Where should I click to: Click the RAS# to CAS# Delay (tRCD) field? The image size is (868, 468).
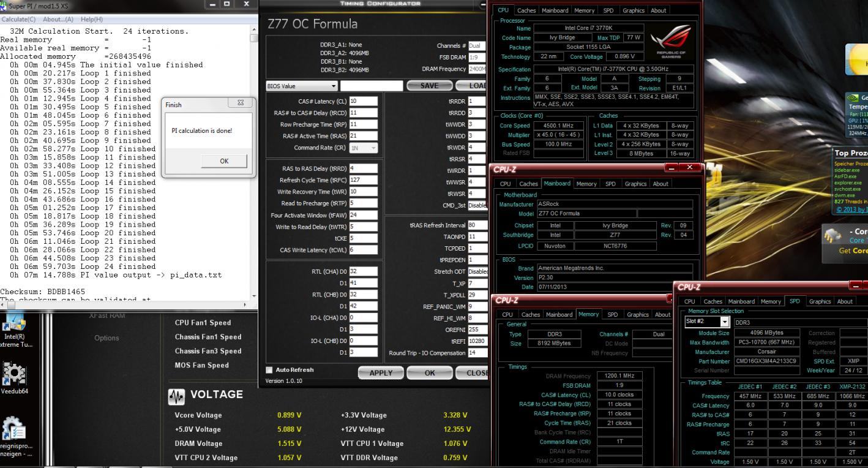(364, 113)
